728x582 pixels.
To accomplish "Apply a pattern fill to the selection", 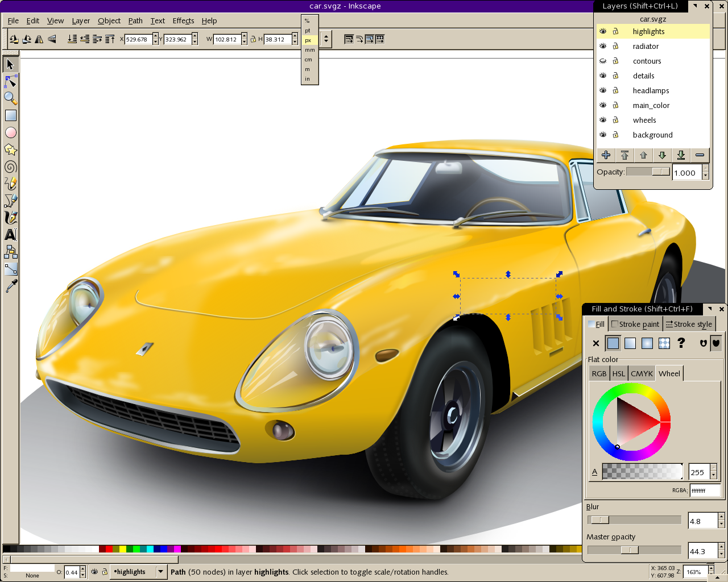I will pos(664,343).
